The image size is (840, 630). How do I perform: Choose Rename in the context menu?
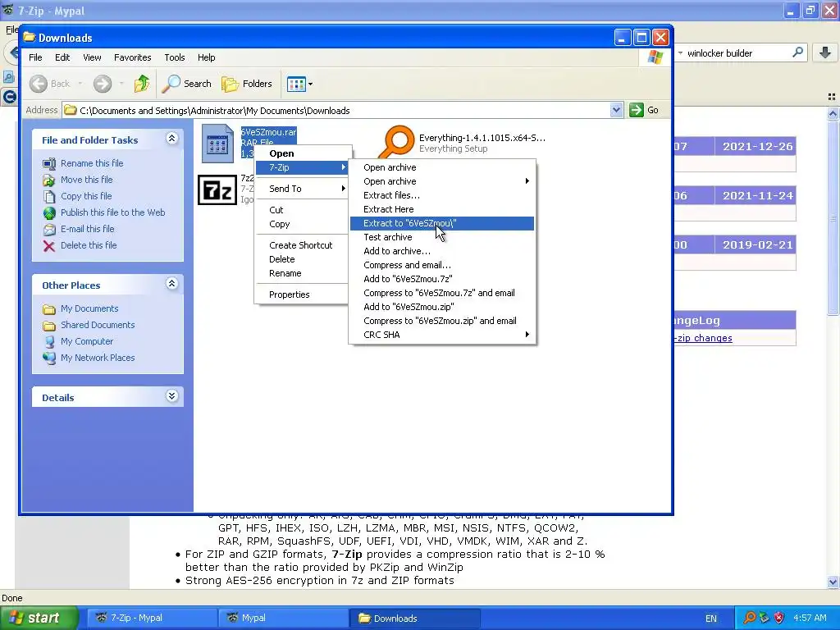(302, 273)
